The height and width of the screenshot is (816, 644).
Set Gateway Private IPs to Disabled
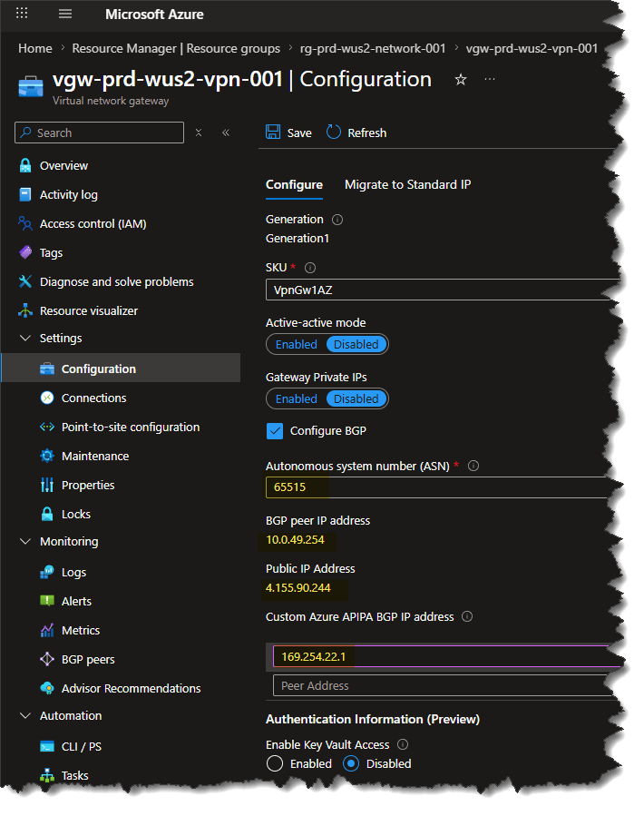click(x=356, y=398)
